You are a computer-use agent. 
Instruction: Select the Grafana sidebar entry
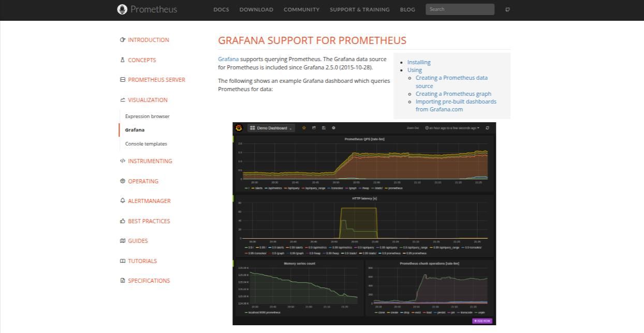(135, 130)
